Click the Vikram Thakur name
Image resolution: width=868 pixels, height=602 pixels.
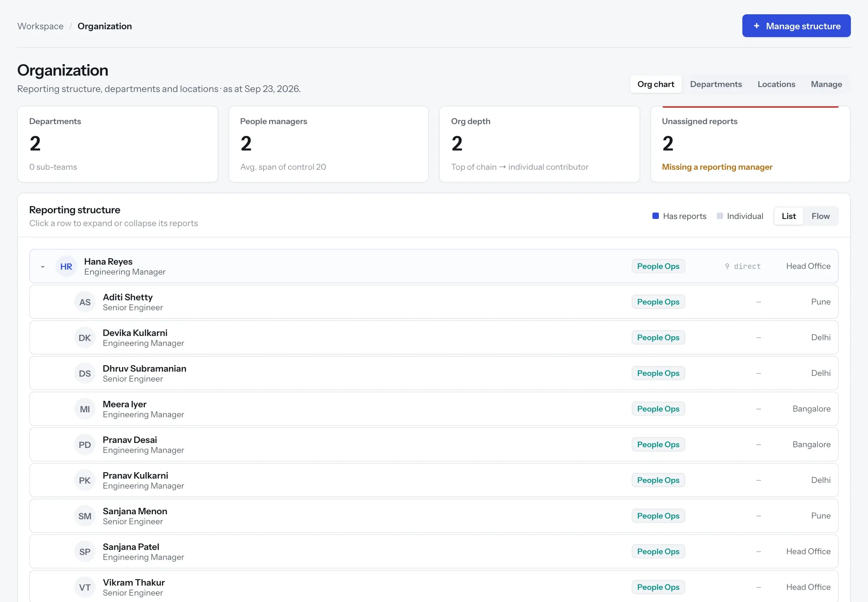coord(133,582)
